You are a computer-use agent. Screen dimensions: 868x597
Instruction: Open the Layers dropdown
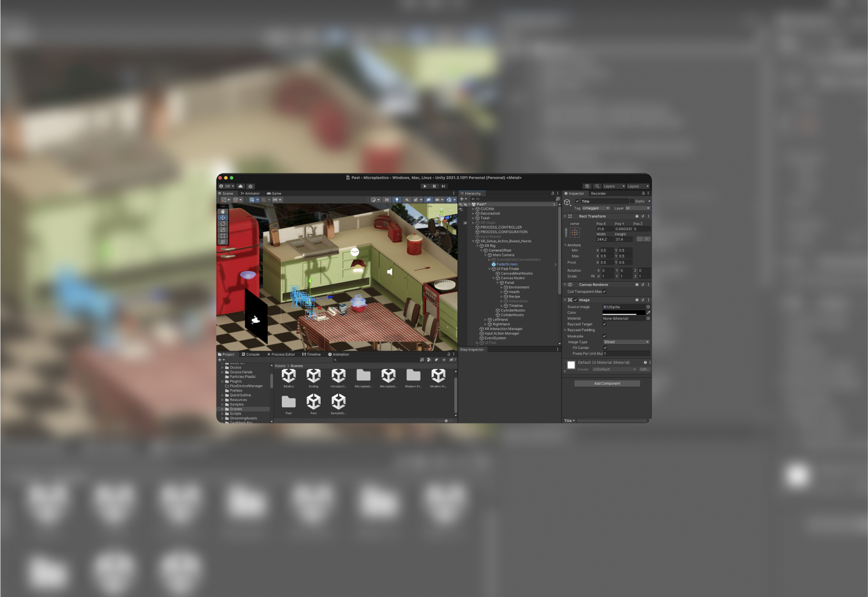tap(614, 186)
